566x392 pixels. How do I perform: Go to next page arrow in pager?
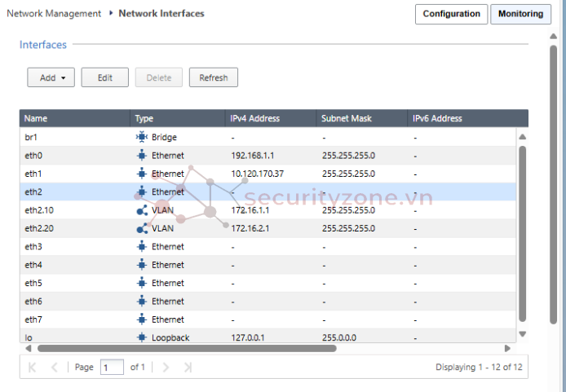click(x=166, y=368)
